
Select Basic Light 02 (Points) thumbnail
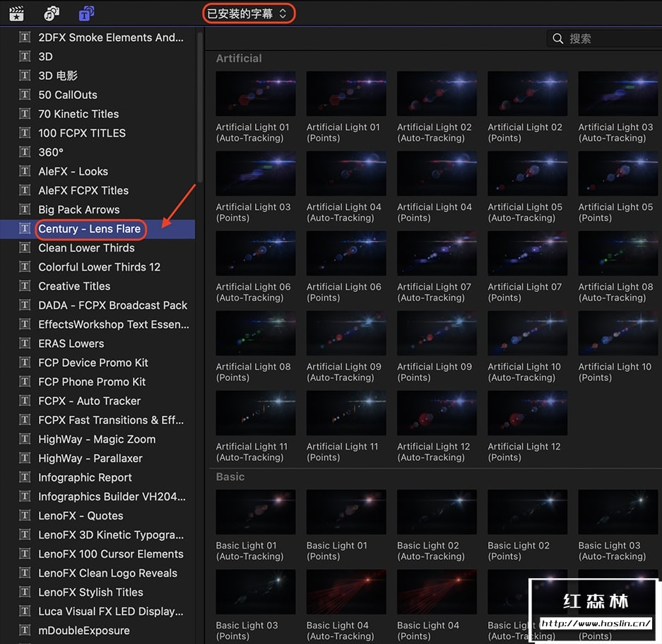527,512
